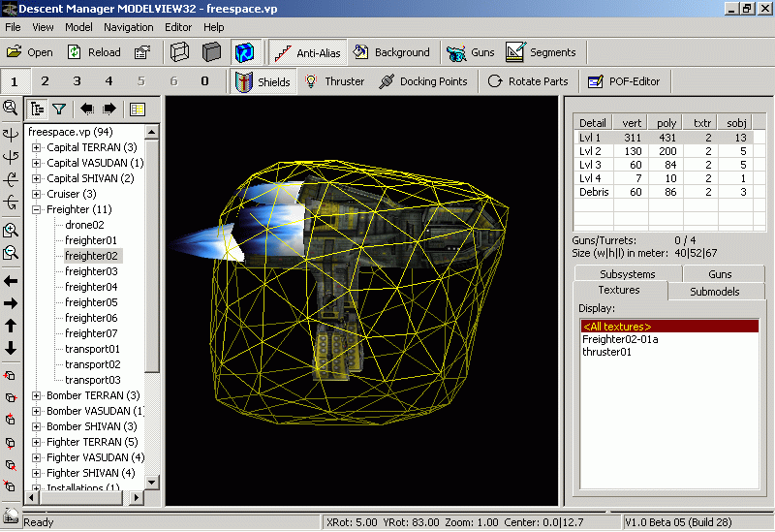The image size is (775, 532).
Task: Select textured blue cube render mode
Action: (244, 52)
